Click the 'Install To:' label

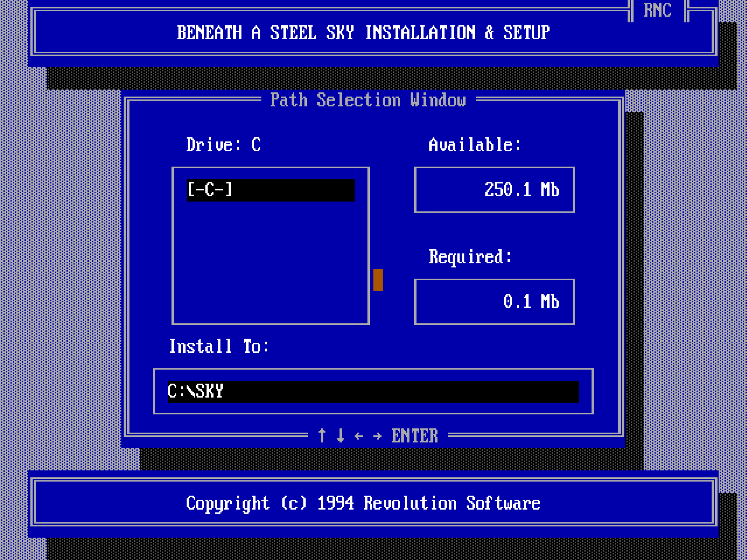219,347
